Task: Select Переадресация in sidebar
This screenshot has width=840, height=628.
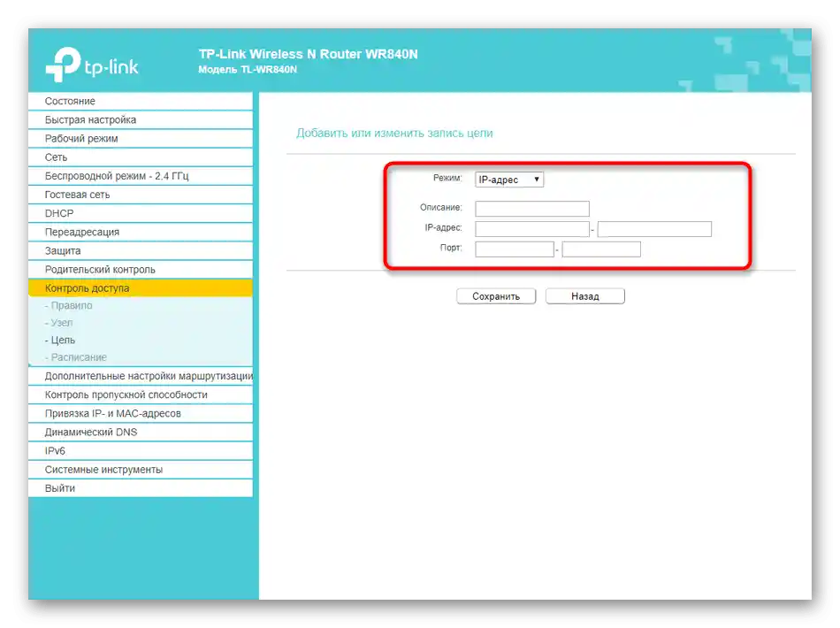Action: point(141,233)
